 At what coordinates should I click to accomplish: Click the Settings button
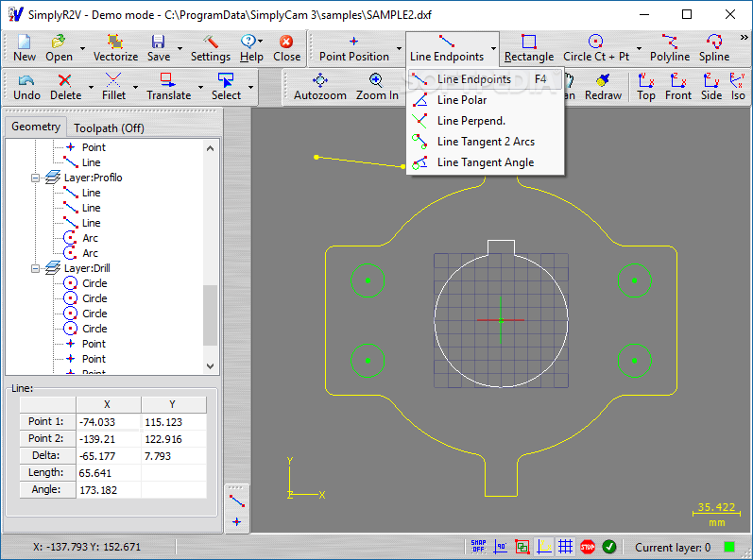(210, 48)
